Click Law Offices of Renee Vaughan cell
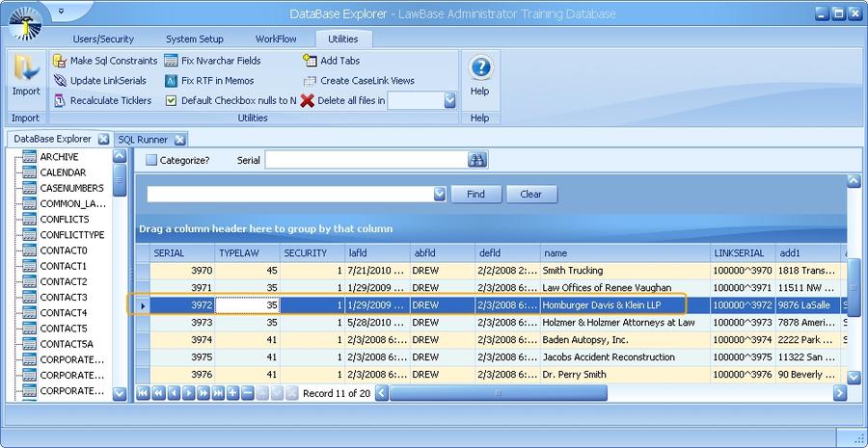 [x=626, y=288]
